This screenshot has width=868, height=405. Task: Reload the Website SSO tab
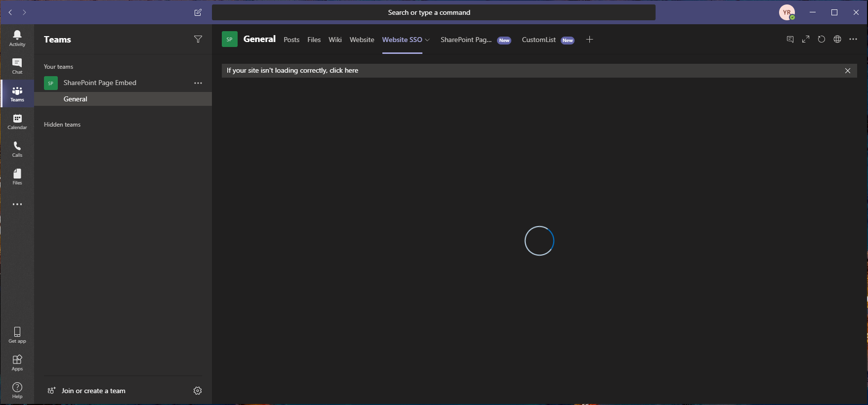822,39
